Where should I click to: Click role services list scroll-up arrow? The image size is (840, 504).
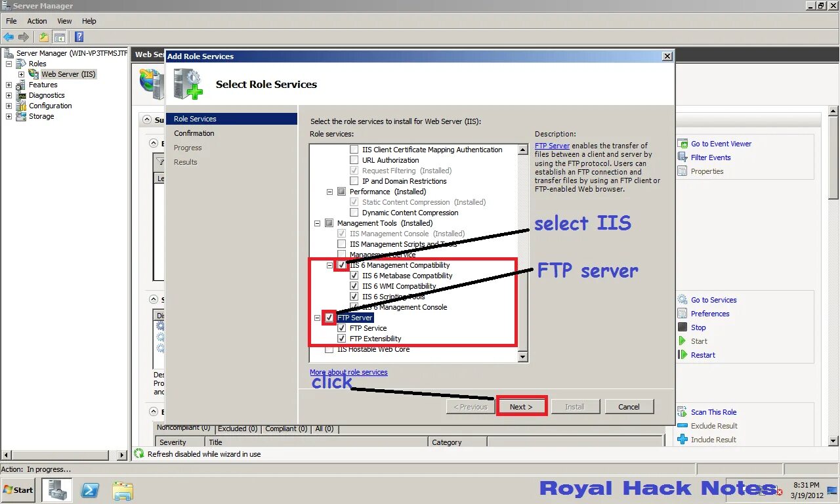point(523,150)
